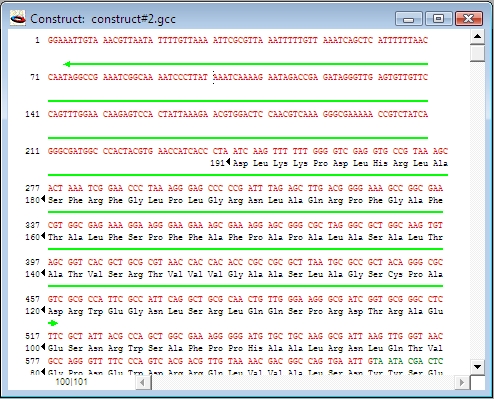Maximize the construct#2.gcc window
Screen dimensions: 494x399
(438, 18)
